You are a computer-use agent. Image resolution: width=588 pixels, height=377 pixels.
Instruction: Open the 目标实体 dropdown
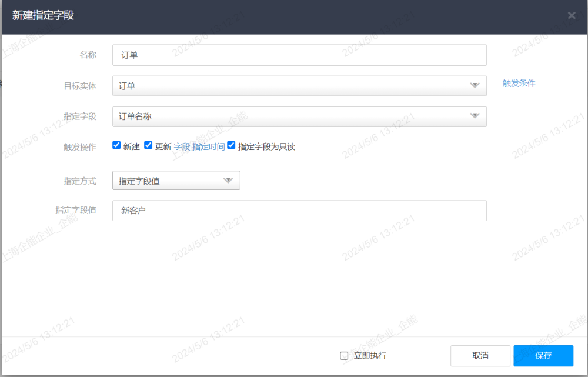299,86
